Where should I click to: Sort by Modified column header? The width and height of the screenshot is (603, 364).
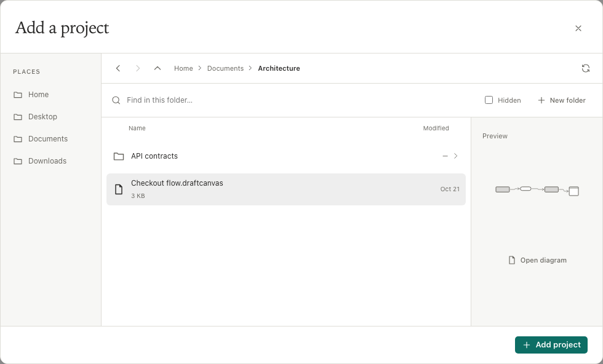[x=436, y=129]
